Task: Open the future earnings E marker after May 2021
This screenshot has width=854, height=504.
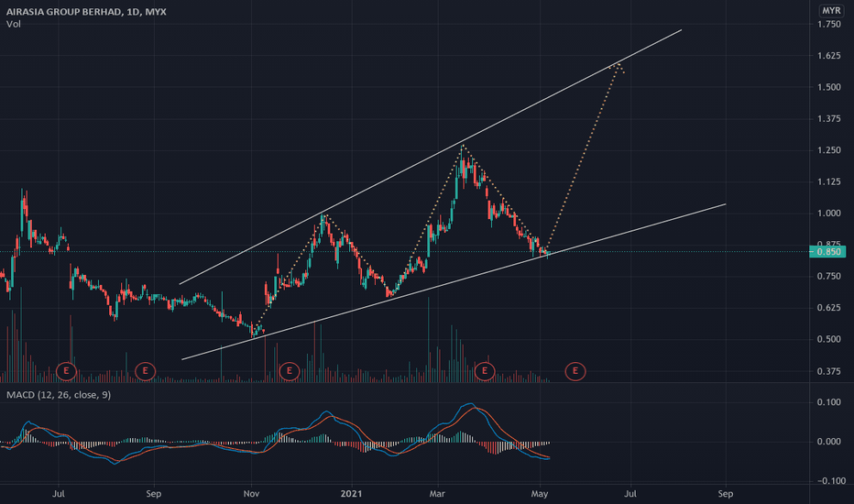Action: 575,372
